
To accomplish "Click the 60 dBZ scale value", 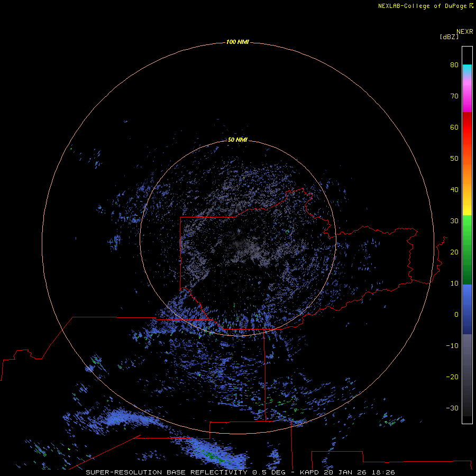I will [454, 127].
